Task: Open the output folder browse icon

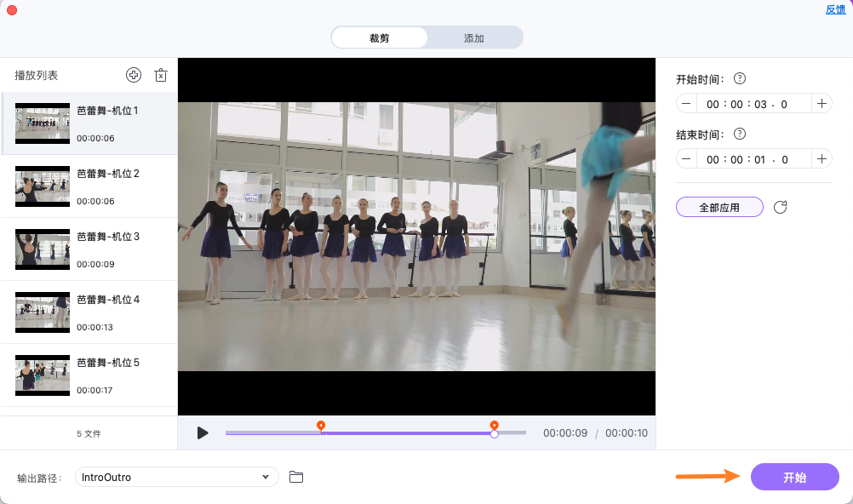Action: click(296, 477)
